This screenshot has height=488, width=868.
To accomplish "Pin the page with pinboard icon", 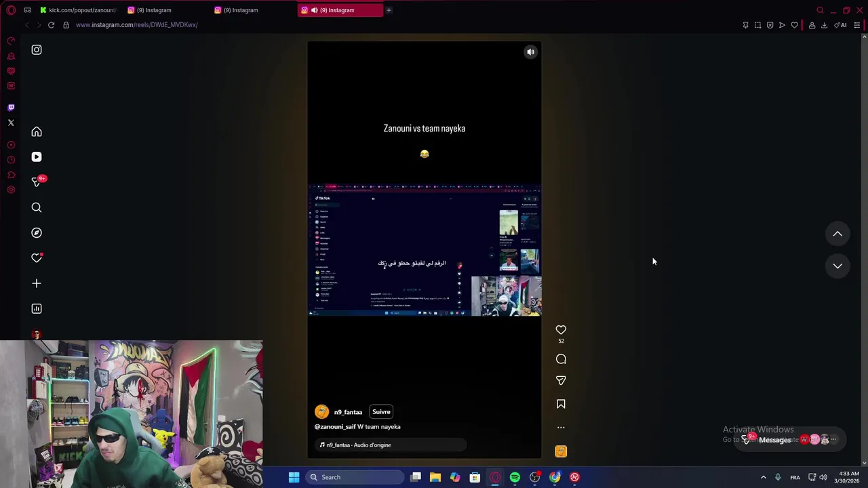I will [x=745, y=25].
